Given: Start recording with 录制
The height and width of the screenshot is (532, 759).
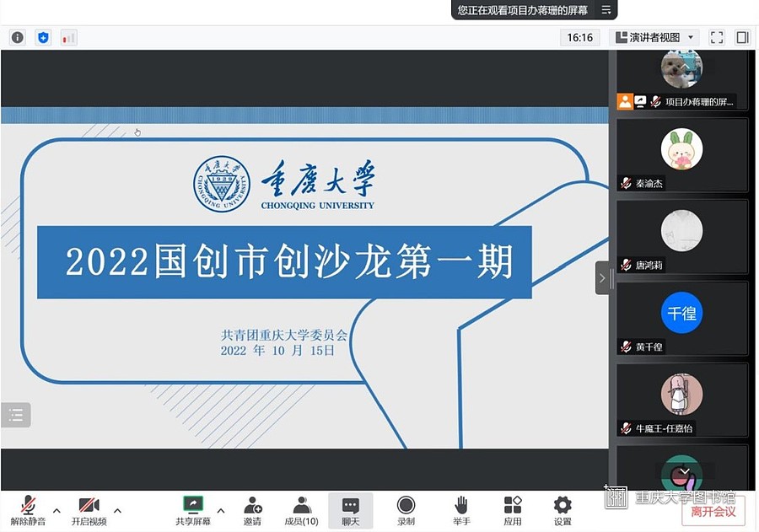Looking at the screenshot, I should click(x=406, y=511).
